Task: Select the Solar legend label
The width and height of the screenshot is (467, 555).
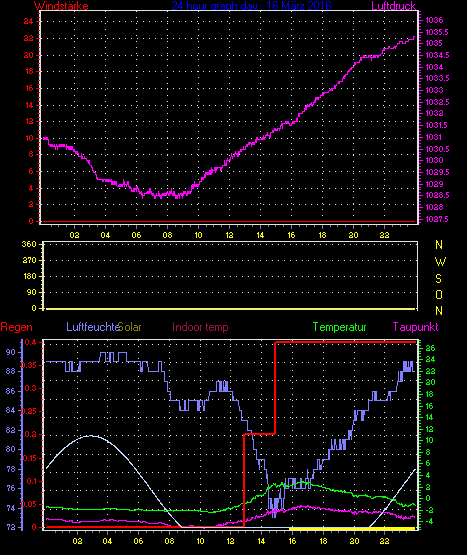Action: tap(130, 327)
